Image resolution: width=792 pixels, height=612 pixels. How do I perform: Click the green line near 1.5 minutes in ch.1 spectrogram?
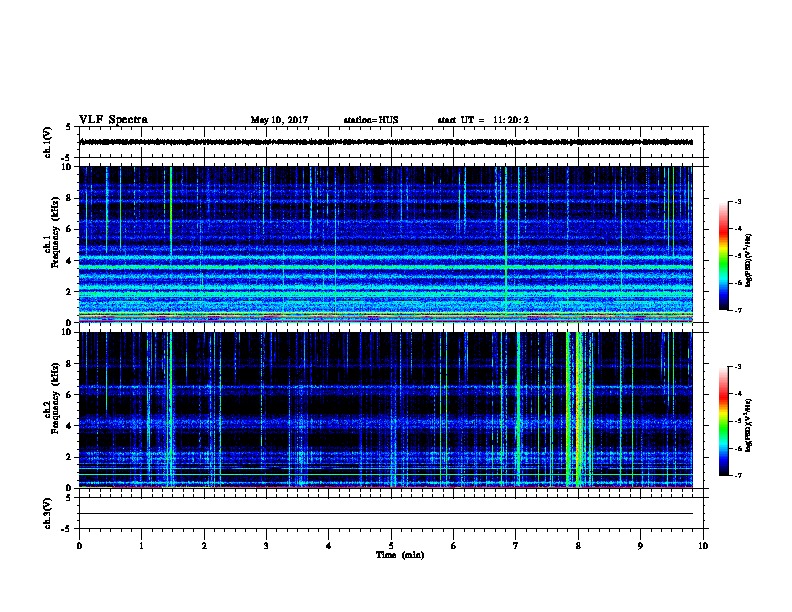click(x=171, y=211)
